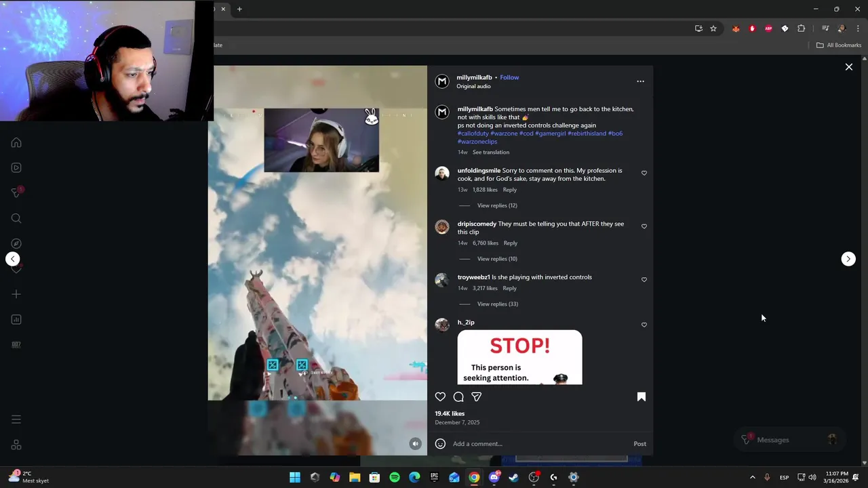Image resolution: width=868 pixels, height=488 pixels.
Task: Share the post with paper plane icon
Action: click(x=477, y=397)
